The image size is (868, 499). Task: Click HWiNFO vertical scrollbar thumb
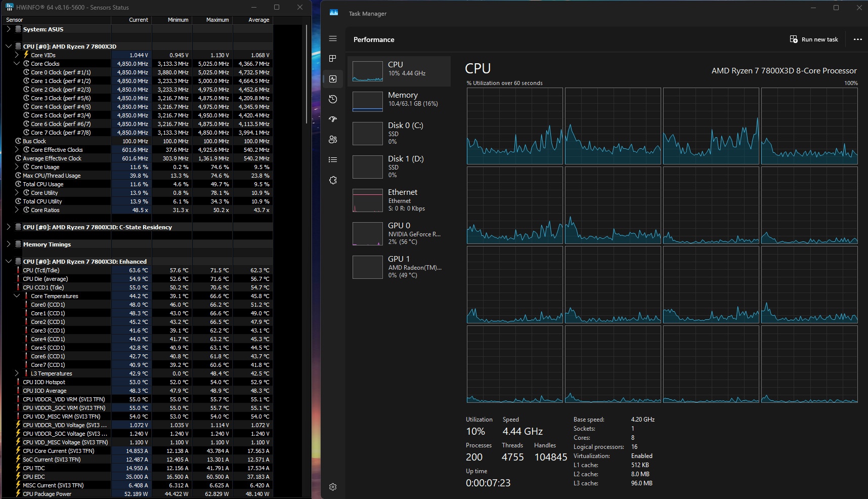coord(307,74)
